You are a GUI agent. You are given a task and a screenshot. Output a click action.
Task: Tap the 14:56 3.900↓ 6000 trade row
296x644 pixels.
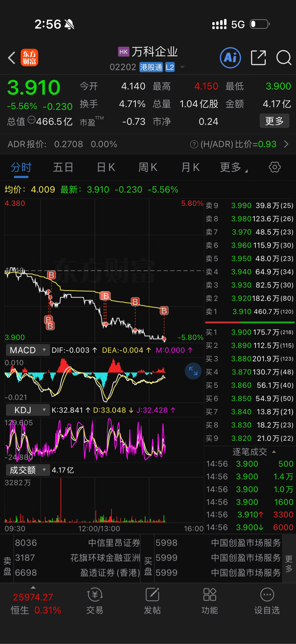tap(250, 528)
